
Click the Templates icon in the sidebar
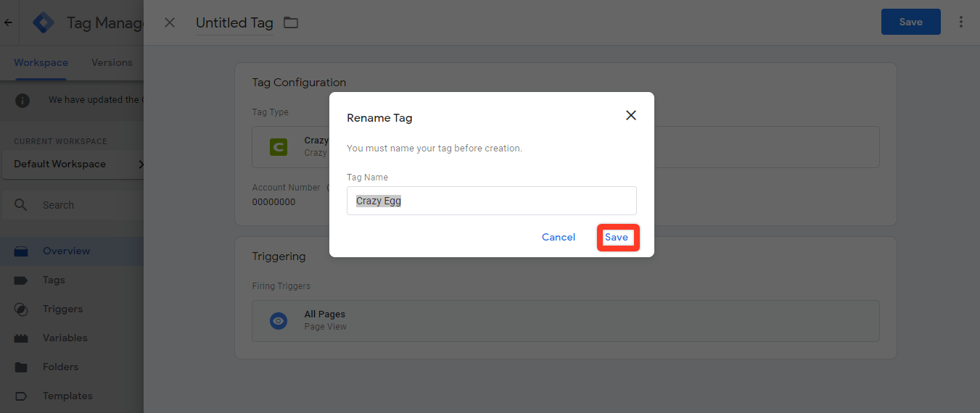click(21, 396)
